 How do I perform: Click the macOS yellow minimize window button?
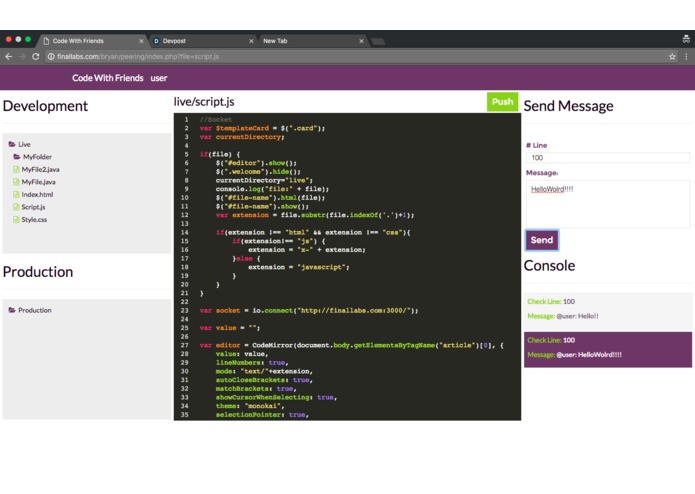[x=18, y=39]
